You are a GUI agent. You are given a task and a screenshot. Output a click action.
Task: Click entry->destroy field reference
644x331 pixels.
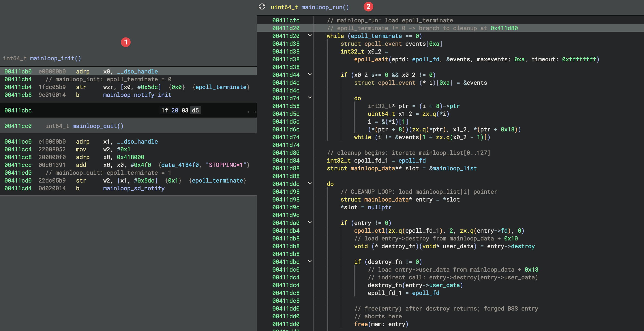(x=511, y=246)
